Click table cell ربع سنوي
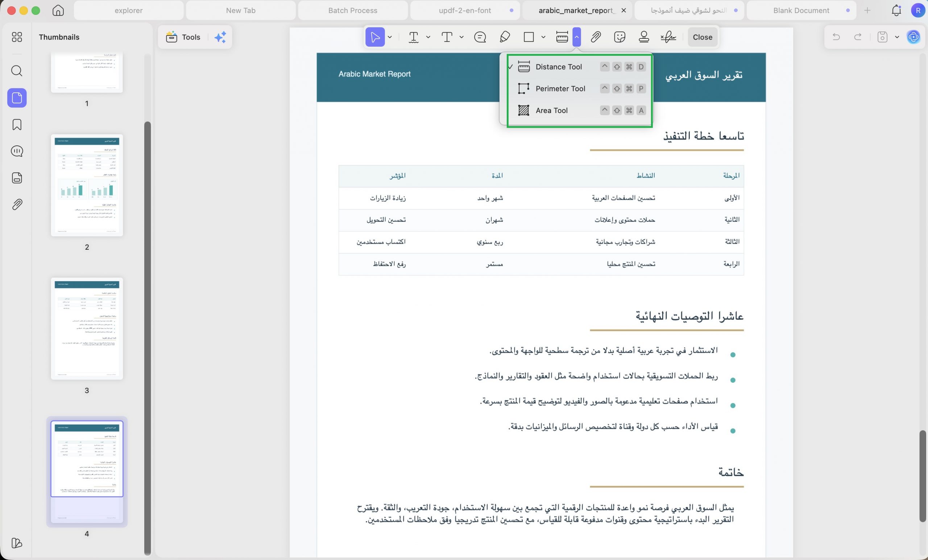This screenshot has height=560, width=928. point(490,242)
